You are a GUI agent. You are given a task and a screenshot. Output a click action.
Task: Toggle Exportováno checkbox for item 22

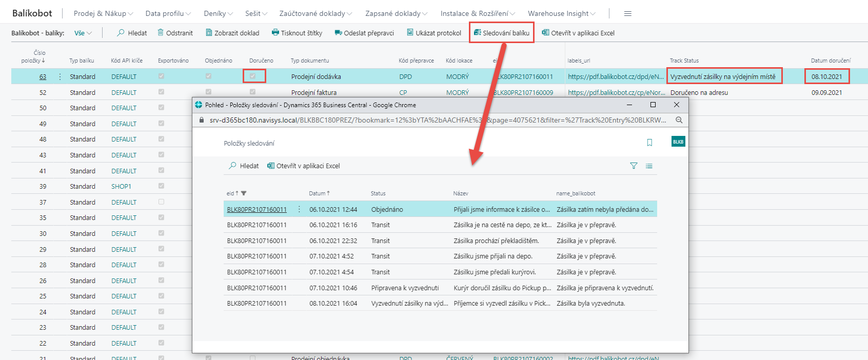click(x=161, y=343)
